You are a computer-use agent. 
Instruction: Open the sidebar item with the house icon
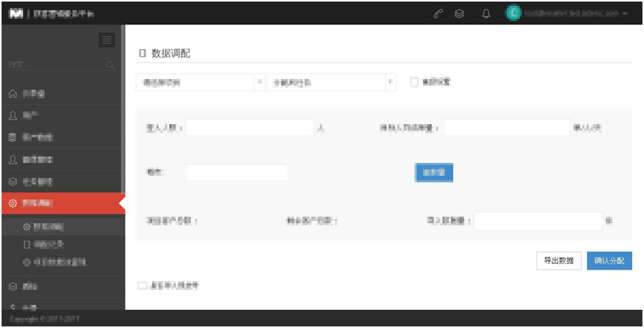[x=62, y=94]
